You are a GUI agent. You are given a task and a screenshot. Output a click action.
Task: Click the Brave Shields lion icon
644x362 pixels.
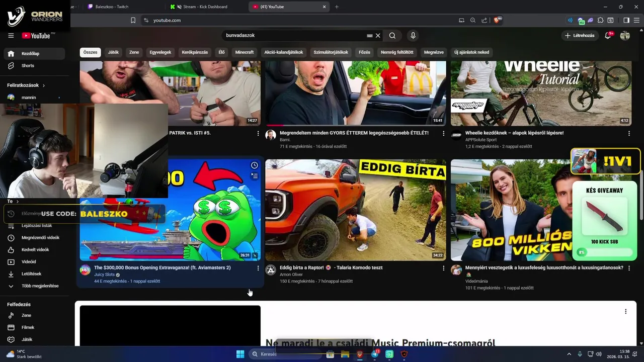click(x=497, y=20)
